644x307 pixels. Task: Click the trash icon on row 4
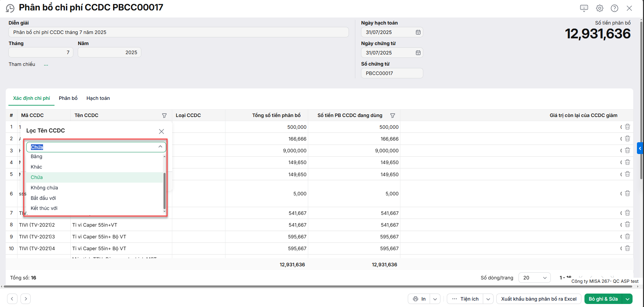628,162
